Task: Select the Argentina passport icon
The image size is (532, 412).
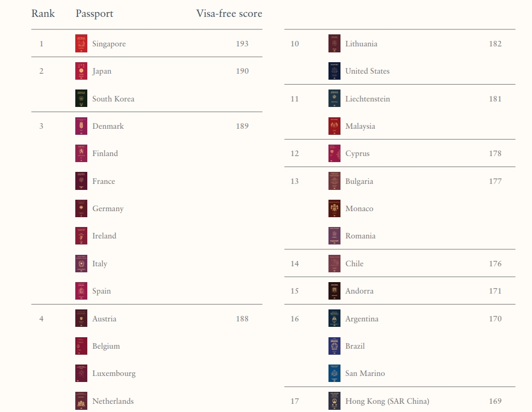Action: click(x=334, y=319)
